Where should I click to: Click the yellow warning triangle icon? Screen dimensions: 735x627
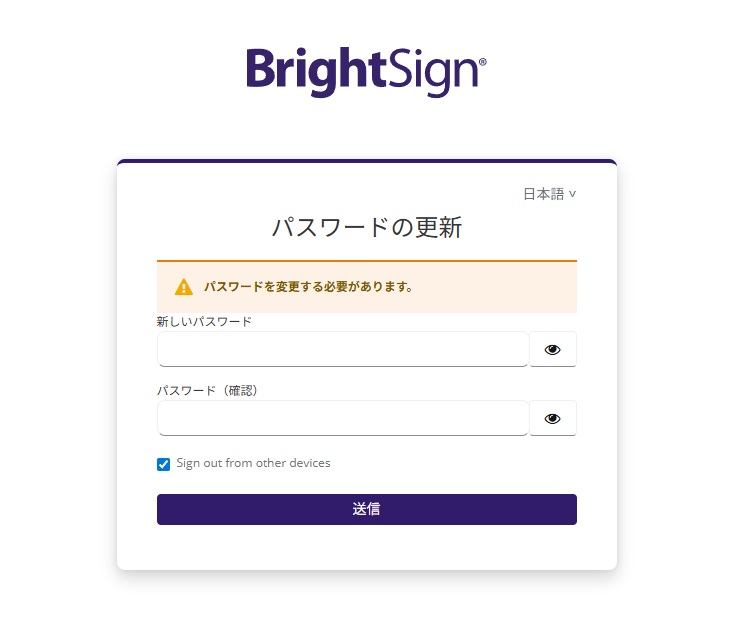pos(184,287)
